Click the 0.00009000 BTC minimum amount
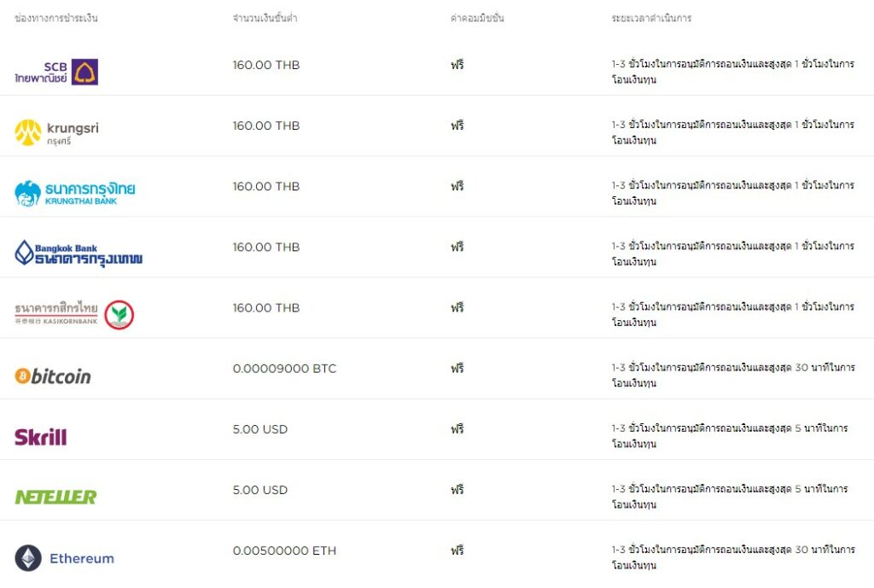This screenshot has height=588, width=874. click(x=285, y=369)
